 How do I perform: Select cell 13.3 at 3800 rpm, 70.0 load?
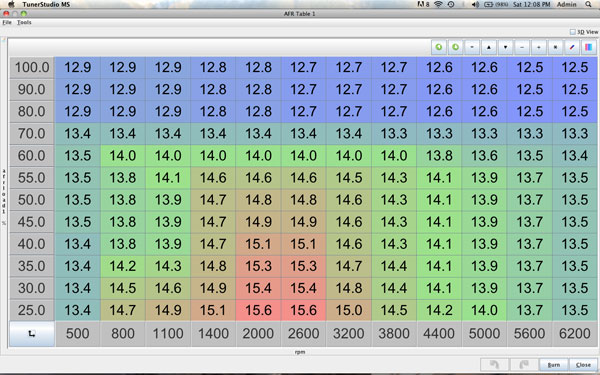tap(394, 134)
